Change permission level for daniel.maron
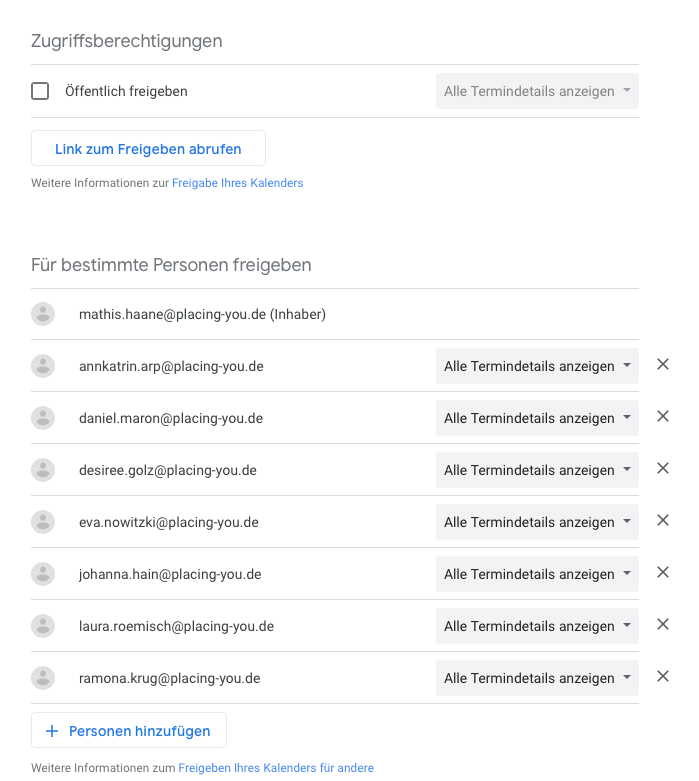The image size is (699, 781). [537, 418]
